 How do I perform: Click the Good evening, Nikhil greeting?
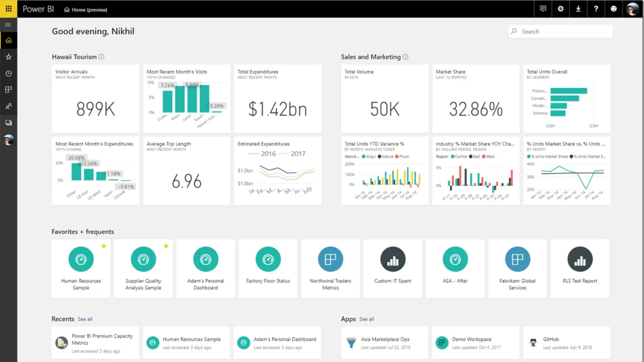point(93,32)
